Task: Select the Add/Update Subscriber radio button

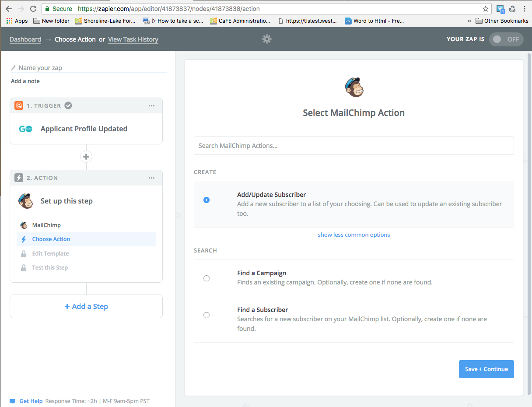Action: pos(206,200)
